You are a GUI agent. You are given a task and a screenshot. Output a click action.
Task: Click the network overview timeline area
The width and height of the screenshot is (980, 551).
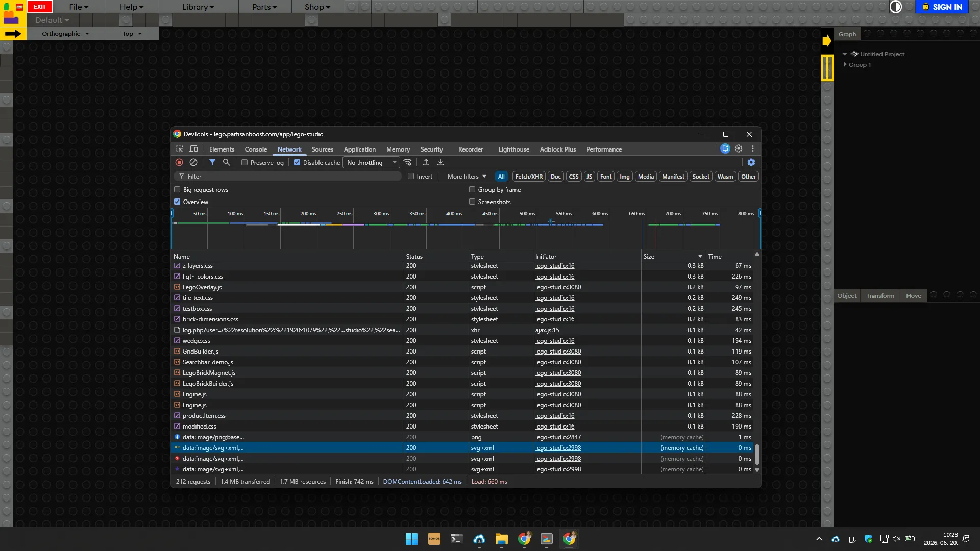point(466,229)
